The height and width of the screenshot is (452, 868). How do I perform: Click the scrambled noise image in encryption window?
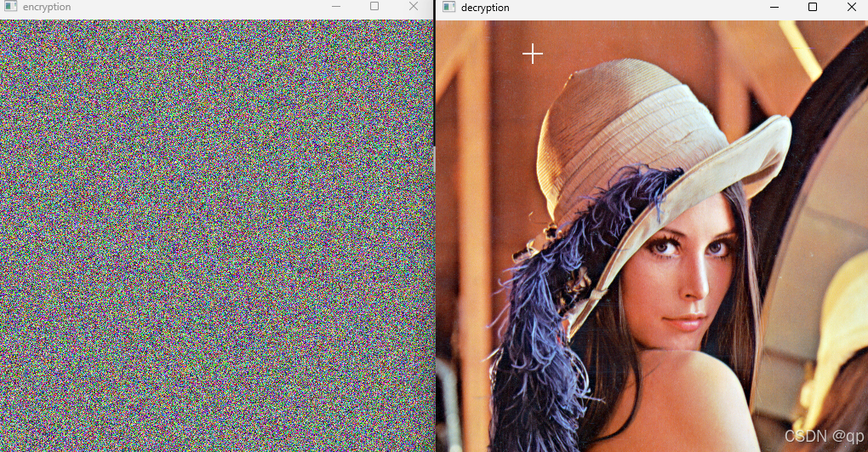[216, 236]
